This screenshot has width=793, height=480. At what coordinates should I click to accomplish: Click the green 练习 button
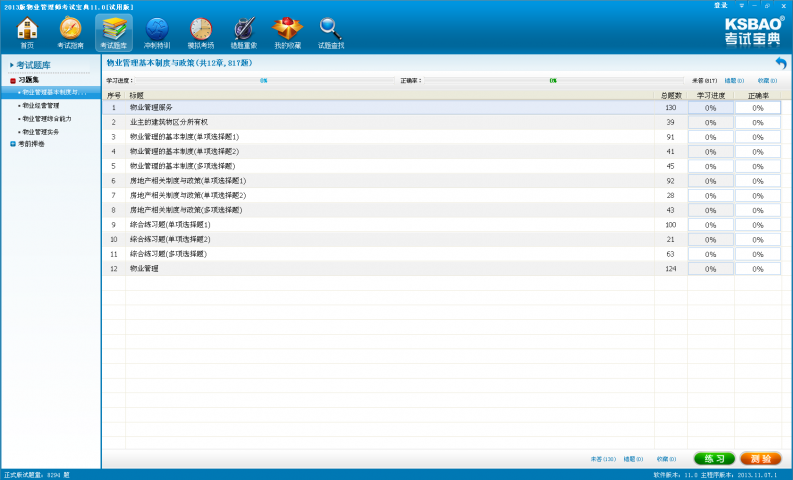[714, 458]
